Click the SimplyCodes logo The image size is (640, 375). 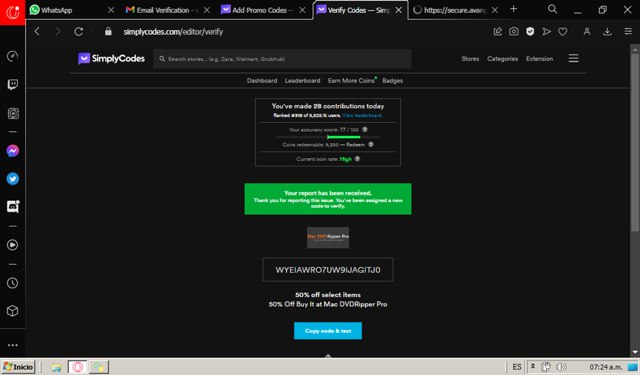point(111,58)
